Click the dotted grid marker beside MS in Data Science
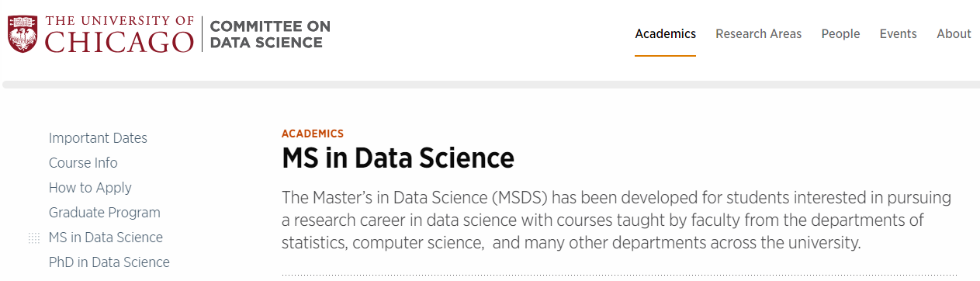 click(x=34, y=238)
